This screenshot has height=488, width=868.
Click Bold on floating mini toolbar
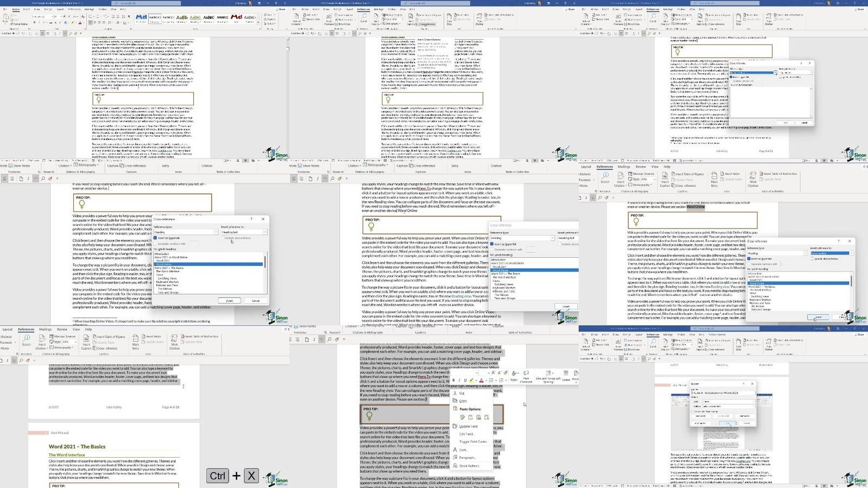point(454,380)
